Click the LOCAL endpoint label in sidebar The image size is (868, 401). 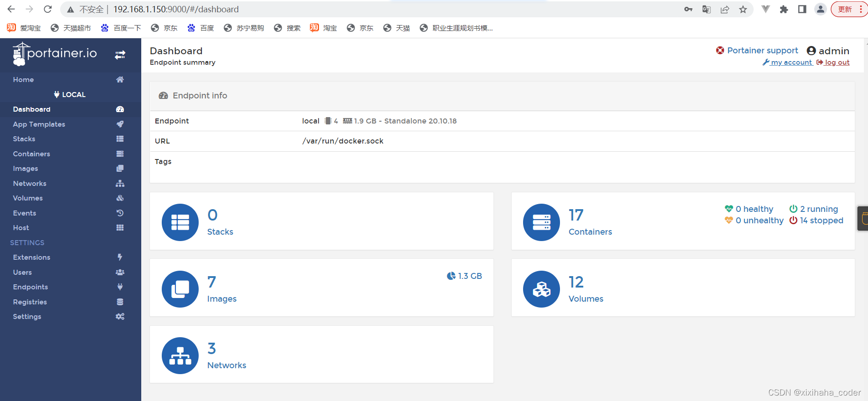tap(70, 95)
